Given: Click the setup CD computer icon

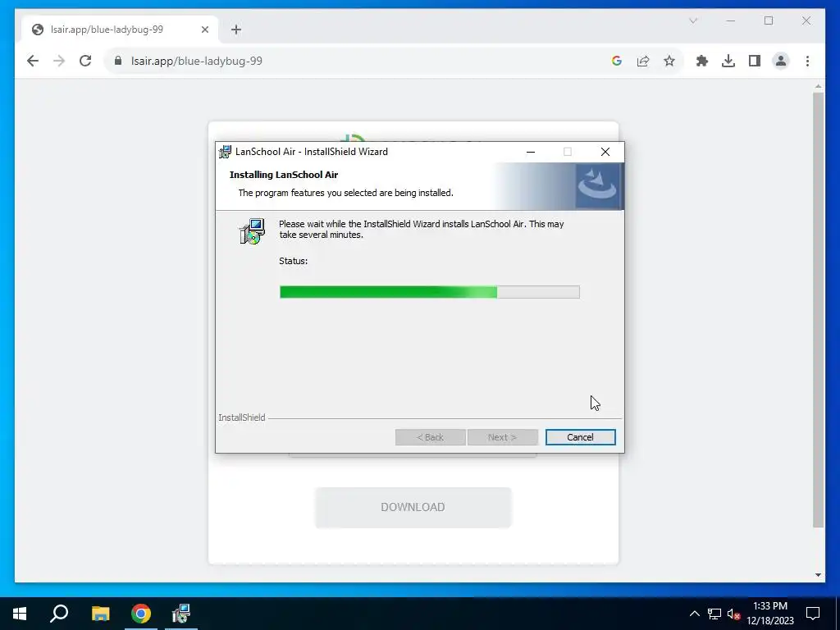Looking at the screenshot, I should click(252, 231).
